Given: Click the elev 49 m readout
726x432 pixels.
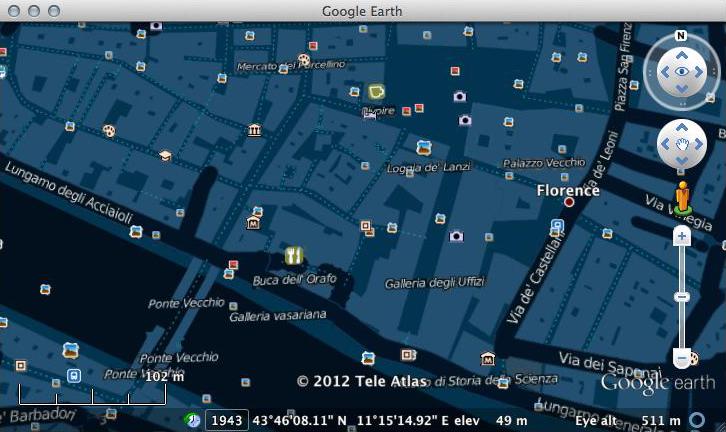Looking at the screenshot, I should click(x=491, y=420).
